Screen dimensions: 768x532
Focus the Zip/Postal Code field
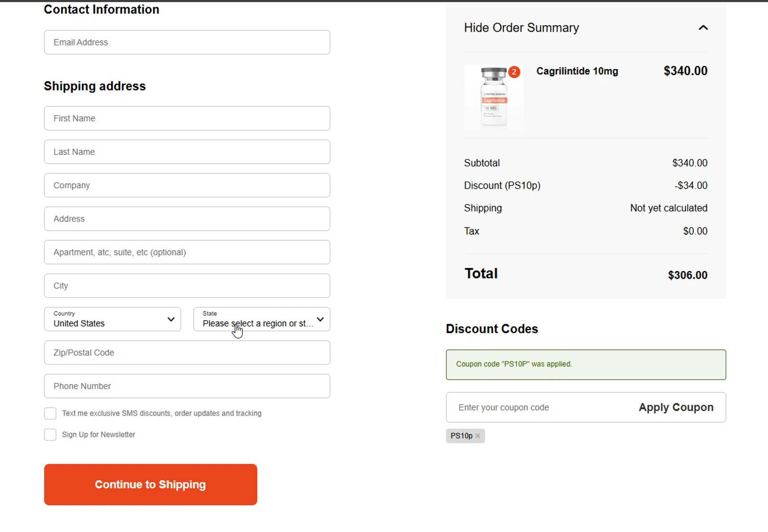[187, 352]
